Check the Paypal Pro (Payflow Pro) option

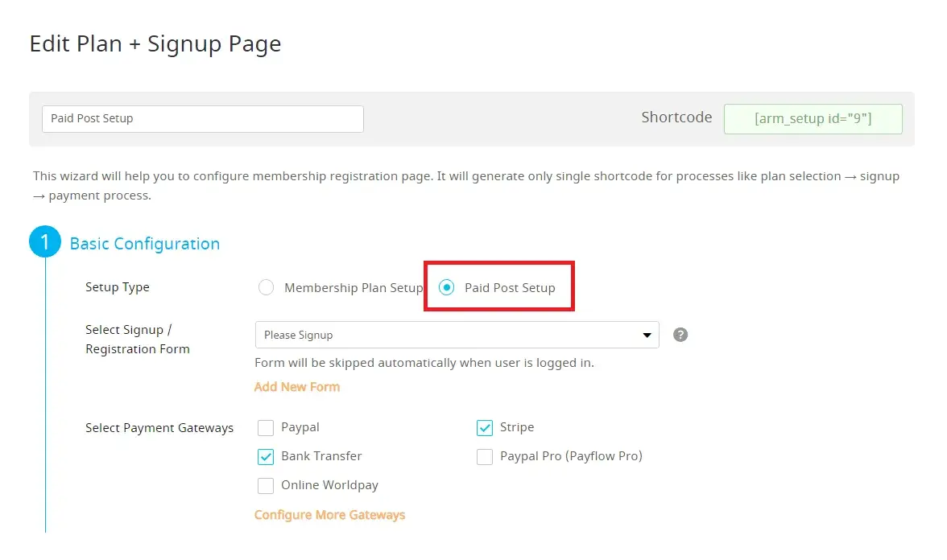(x=485, y=457)
